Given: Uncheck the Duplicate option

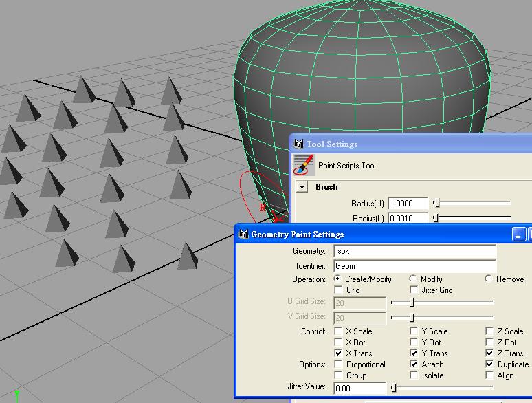Looking at the screenshot, I should click(489, 364).
